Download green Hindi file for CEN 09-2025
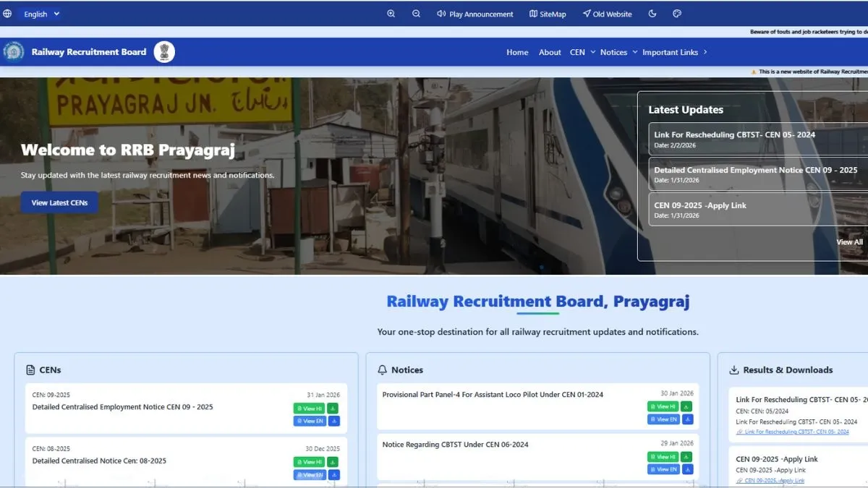Viewport: 868px width, 488px height. coord(333,408)
